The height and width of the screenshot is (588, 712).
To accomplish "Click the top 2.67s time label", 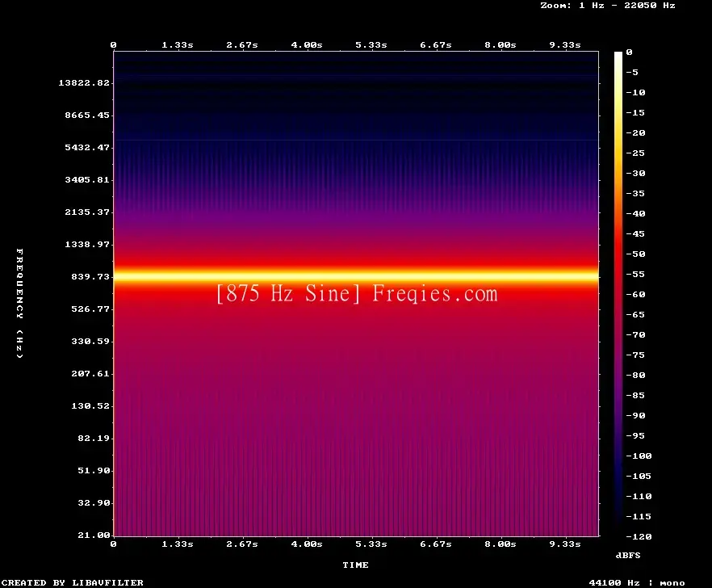I will [242, 45].
